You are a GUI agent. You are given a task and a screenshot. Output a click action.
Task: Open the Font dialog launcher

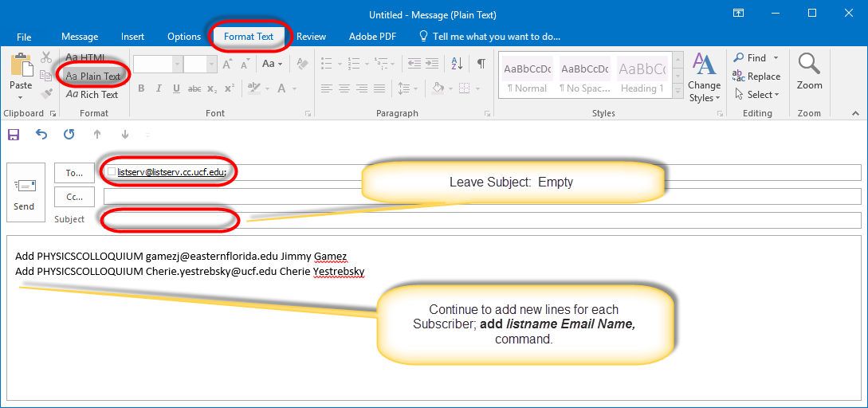point(308,113)
